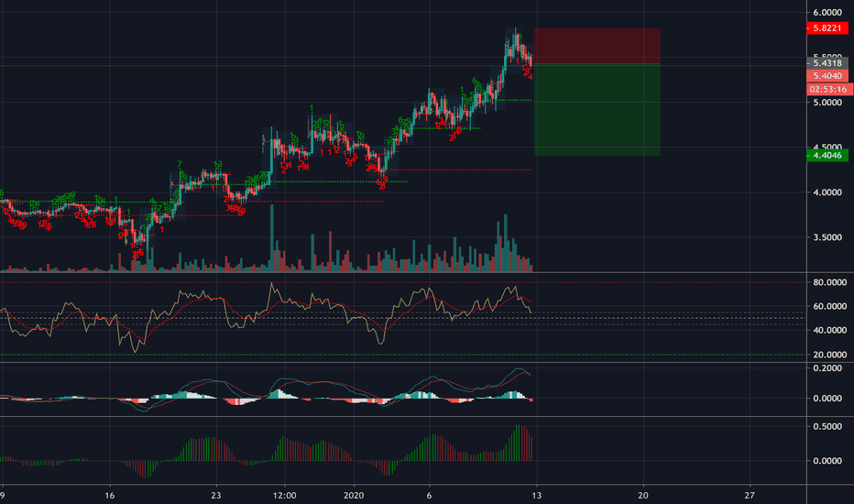Click the 0.5000 lower oscillator scale label
The height and width of the screenshot is (504, 854).
[827, 427]
